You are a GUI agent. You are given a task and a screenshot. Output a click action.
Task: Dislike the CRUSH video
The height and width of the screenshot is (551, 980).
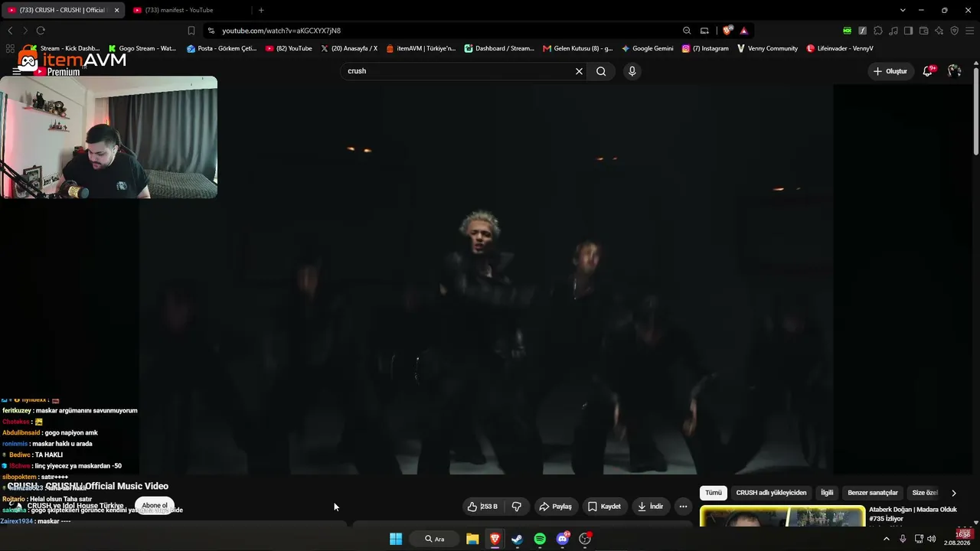[517, 507]
